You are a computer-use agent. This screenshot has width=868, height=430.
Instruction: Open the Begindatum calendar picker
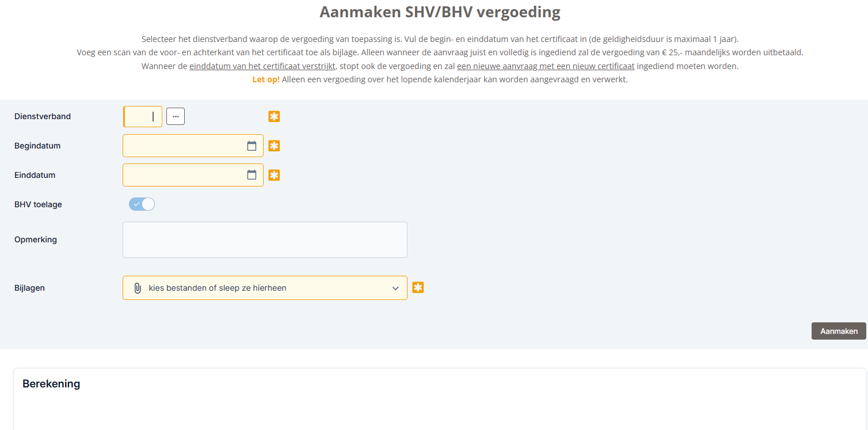point(252,146)
